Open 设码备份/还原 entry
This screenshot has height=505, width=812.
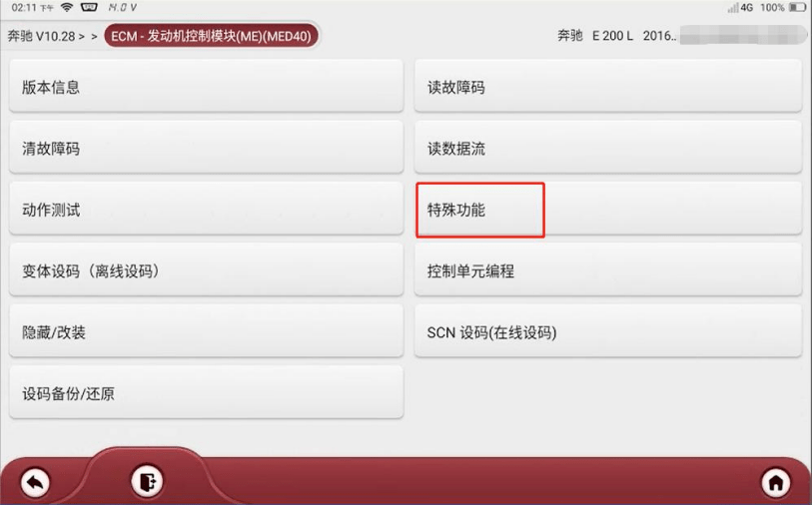[206, 392]
